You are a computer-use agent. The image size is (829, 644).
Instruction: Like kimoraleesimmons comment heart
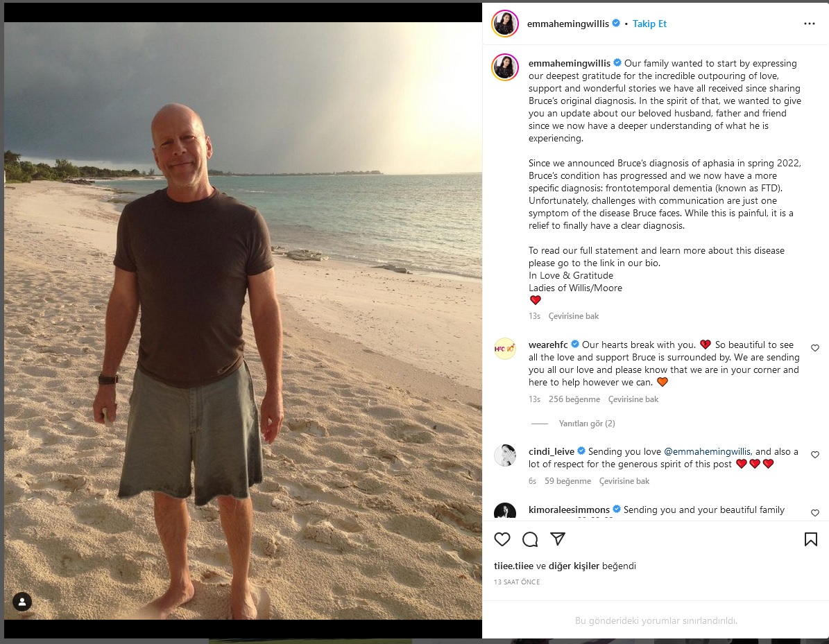coord(814,512)
